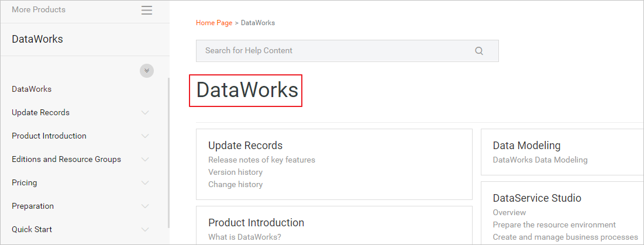Screen dimensions: 644x245
Task: Select Preparation in the sidebar
Action: pyautogui.click(x=33, y=206)
